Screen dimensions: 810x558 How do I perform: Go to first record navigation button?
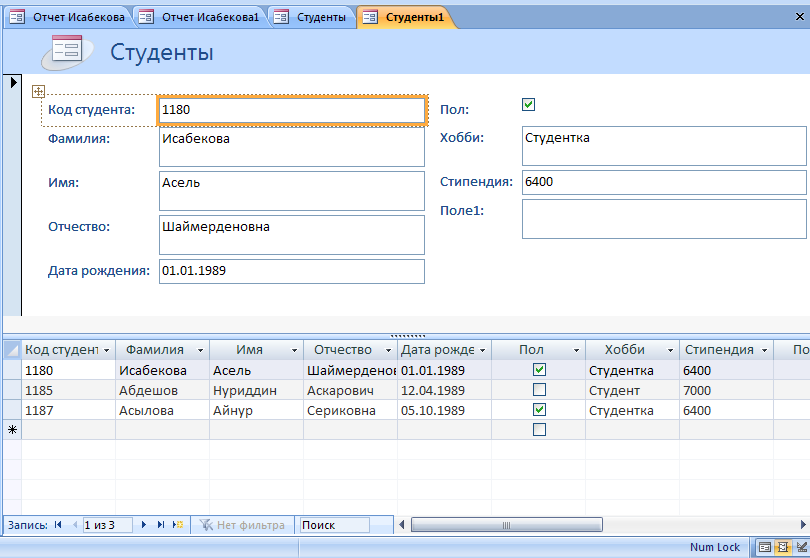pyautogui.click(x=57, y=525)
